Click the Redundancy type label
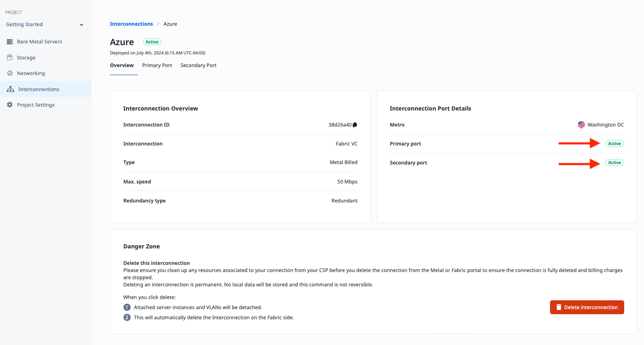The width and height of the screenshot is (644, 345). point(145,201)
